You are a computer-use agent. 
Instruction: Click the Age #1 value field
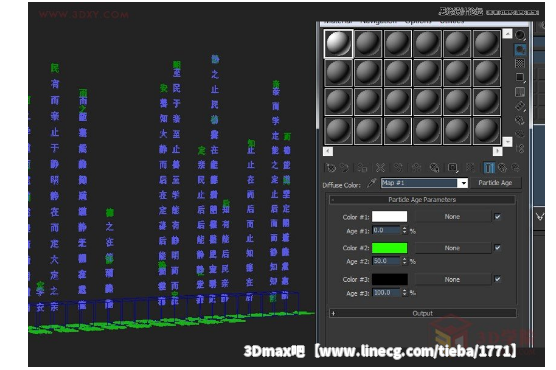click(x=387, y=230)
